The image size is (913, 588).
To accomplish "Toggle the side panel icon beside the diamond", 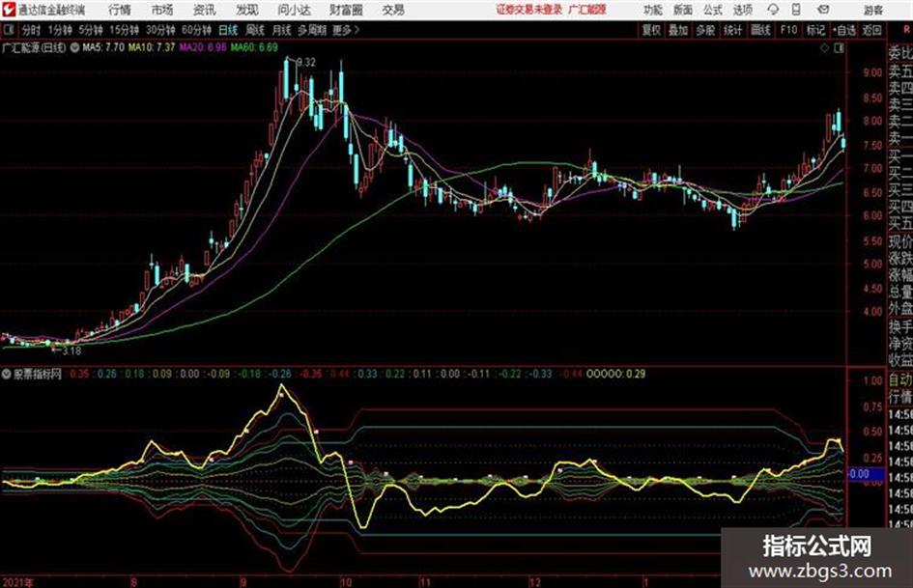I will coord(839,48).
